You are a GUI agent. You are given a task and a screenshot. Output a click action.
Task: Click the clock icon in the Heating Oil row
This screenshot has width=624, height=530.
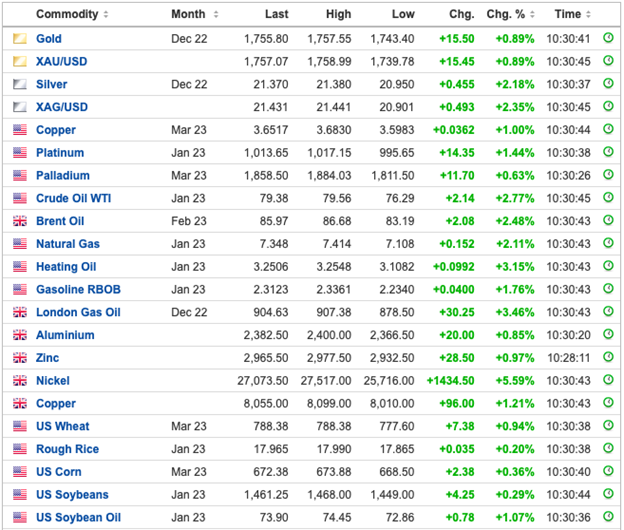tap(608, 266)
